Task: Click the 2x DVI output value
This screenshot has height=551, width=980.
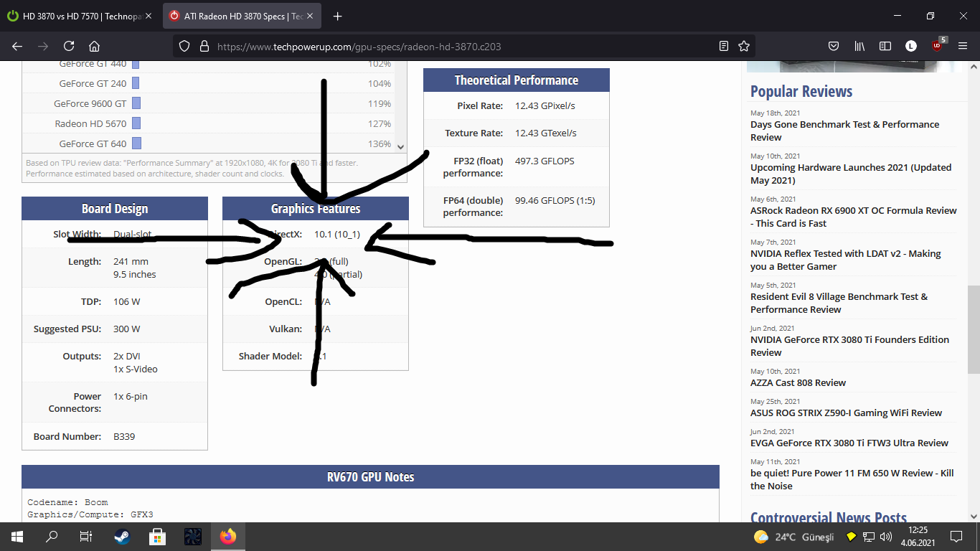Action: [128, 356]
